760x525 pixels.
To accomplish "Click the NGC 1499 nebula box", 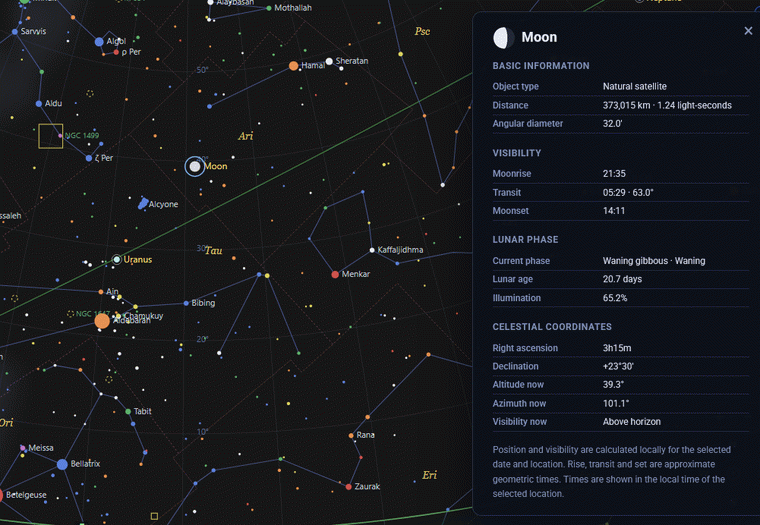I will click(50, 136).
